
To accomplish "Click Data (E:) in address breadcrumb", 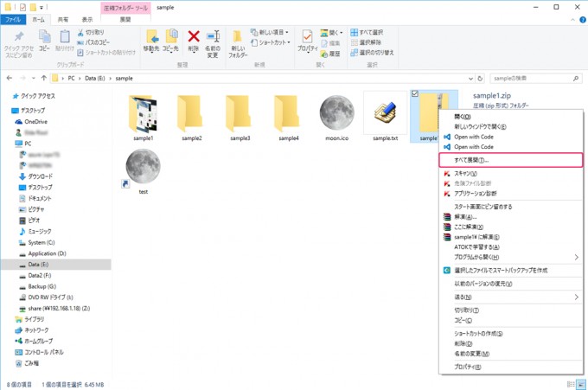I will click(95, 79).
